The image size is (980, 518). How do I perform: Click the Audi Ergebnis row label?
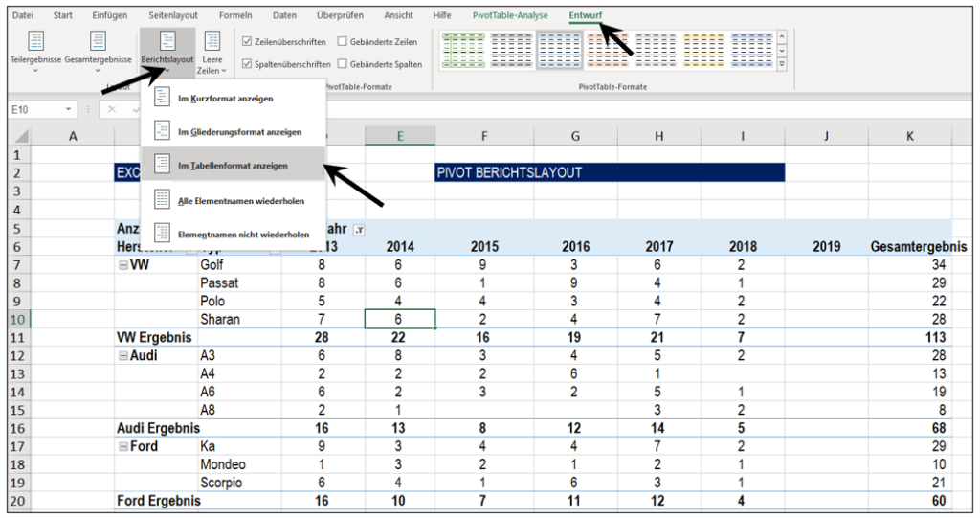pos(158,429)
